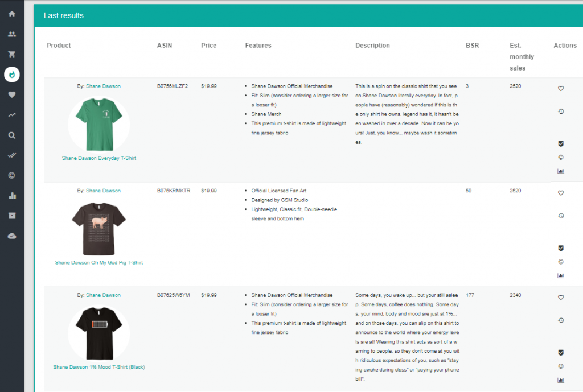The image size is (583, 392).
Task: Favorite the 1% Mood T-Shirt row
Action: pyautogui.click(x=561, y=297)
